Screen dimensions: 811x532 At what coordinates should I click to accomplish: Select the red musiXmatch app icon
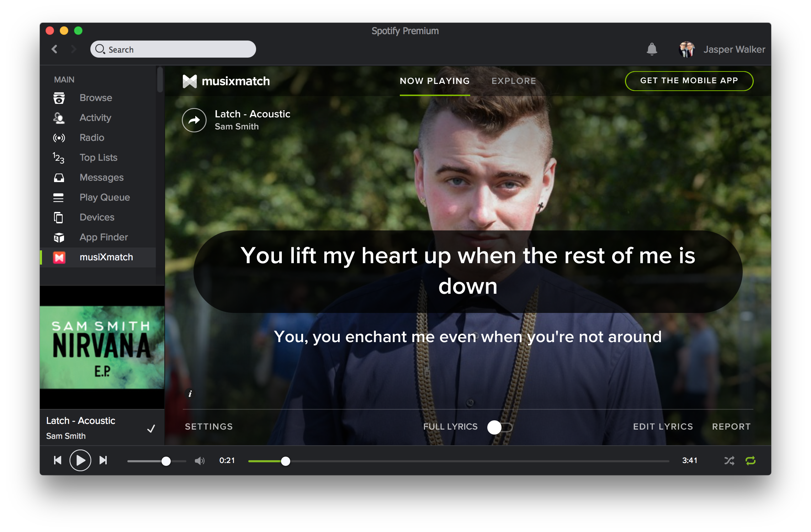coord(59,257)
